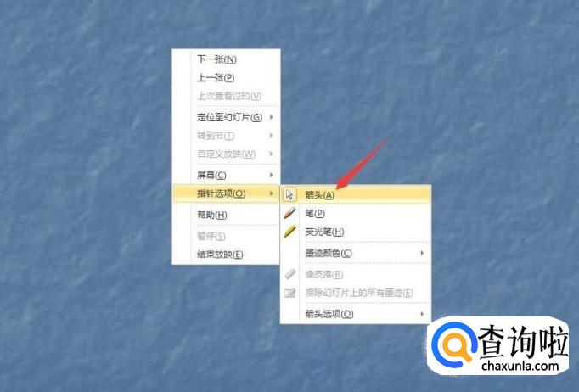Select the arrow pointer cursor icon

click(289, 194)
